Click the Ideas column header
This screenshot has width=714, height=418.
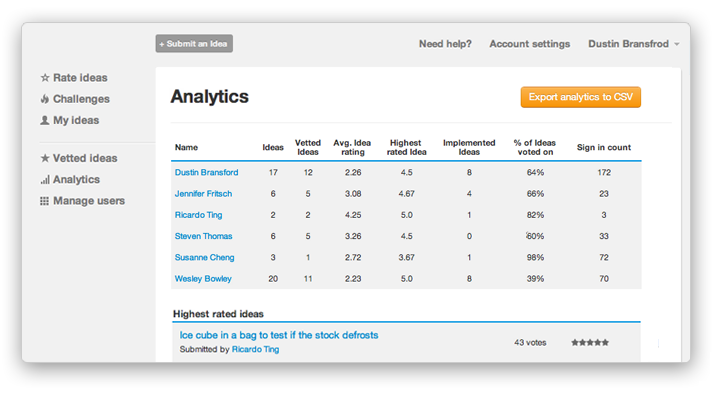click(x=273, y=148)
